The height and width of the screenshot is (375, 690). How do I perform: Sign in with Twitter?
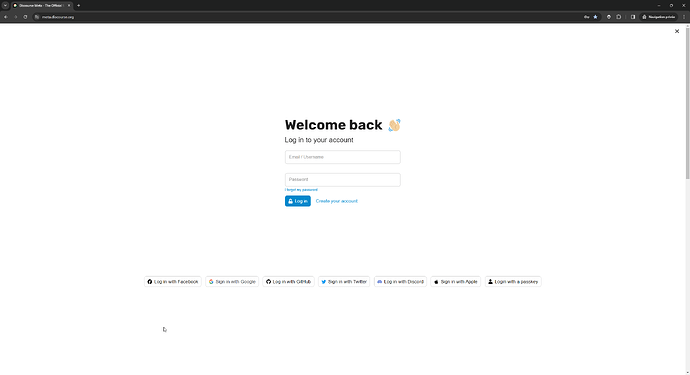pyautogui.click(x=344, y=282)
